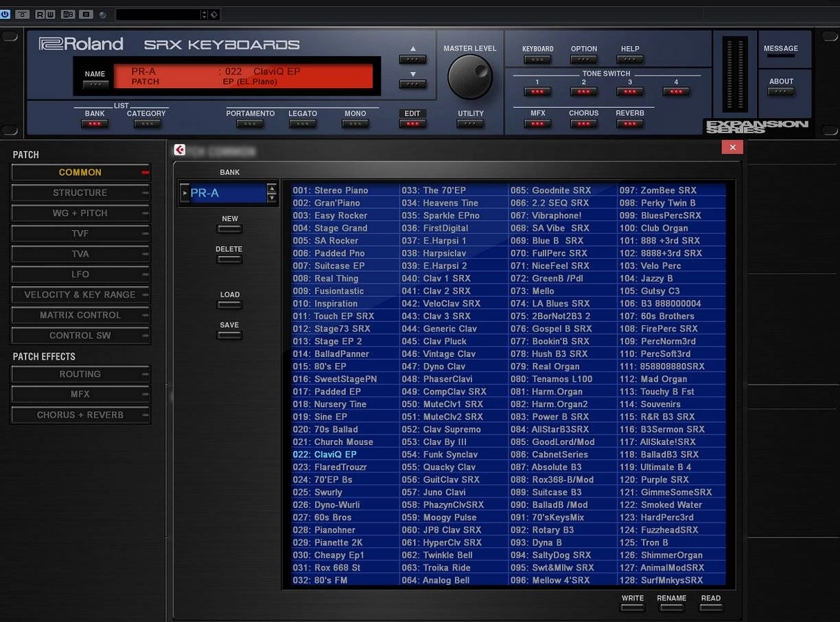The width and height of the screenshot is (840, 622).
Task: Enable automation Read with R button
Action: (40, 14)
